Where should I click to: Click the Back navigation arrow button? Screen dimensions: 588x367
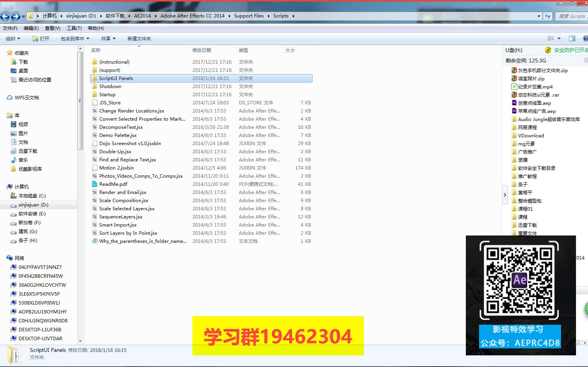5,16
